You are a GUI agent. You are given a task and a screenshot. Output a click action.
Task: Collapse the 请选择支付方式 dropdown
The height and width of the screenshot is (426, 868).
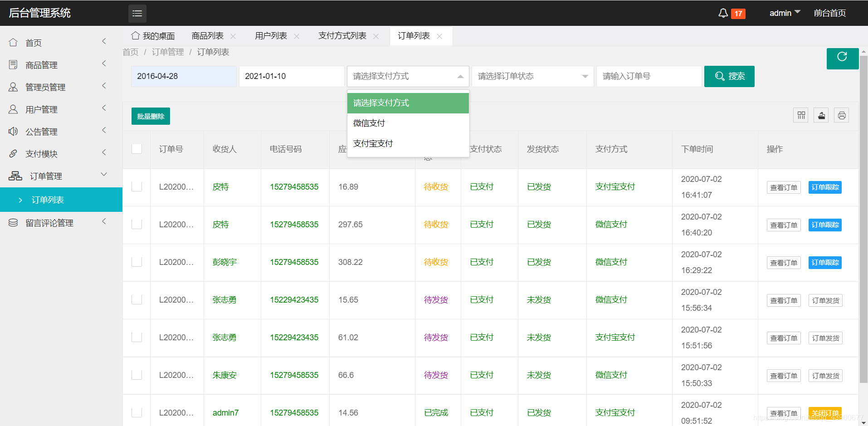[408, 76]
